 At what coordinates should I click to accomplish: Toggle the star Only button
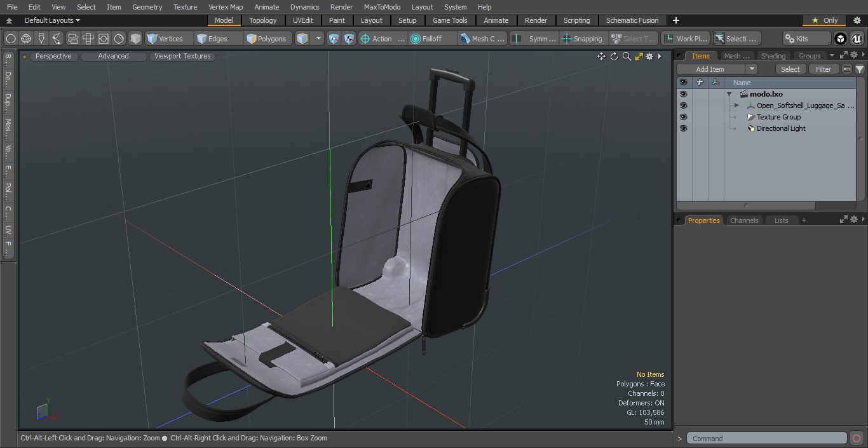[824, 20]
